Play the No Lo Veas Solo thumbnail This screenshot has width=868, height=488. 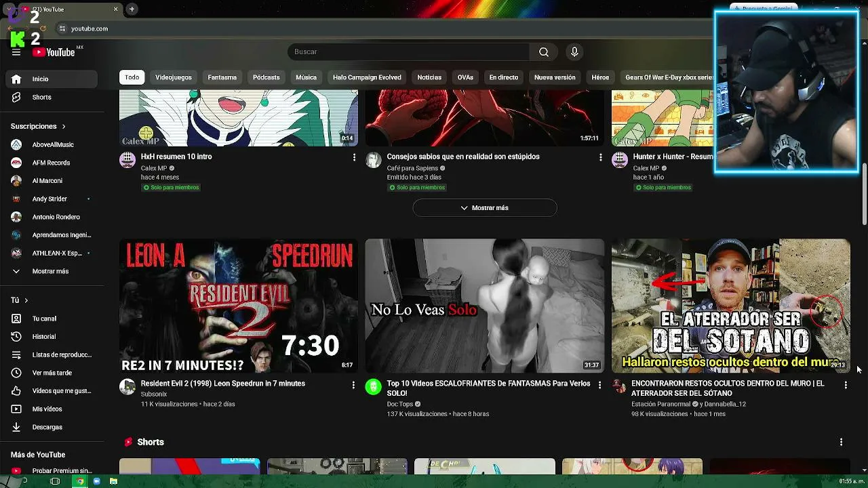coord(485,306)
